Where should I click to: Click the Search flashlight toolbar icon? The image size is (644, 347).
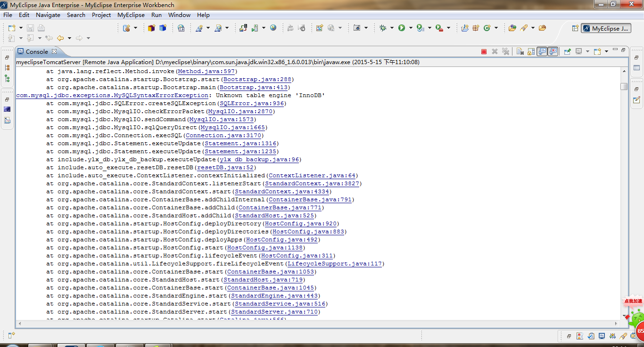(x=523, y=28)
